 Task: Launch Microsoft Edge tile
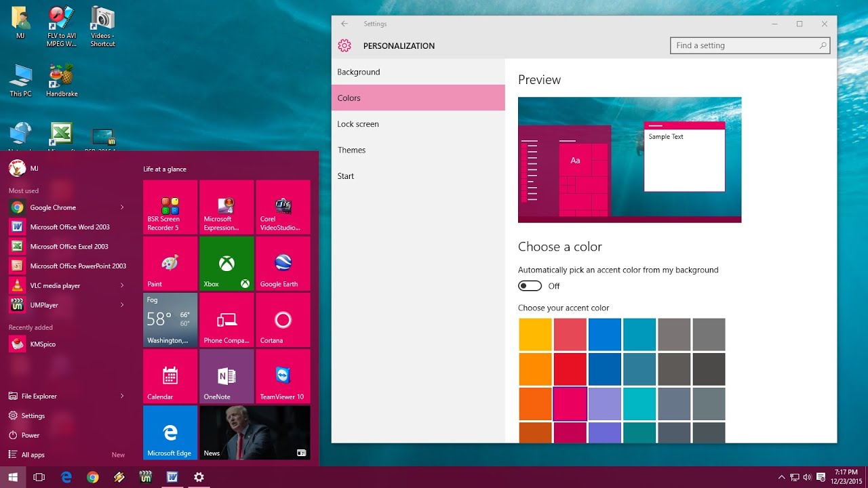coord(170,432)
